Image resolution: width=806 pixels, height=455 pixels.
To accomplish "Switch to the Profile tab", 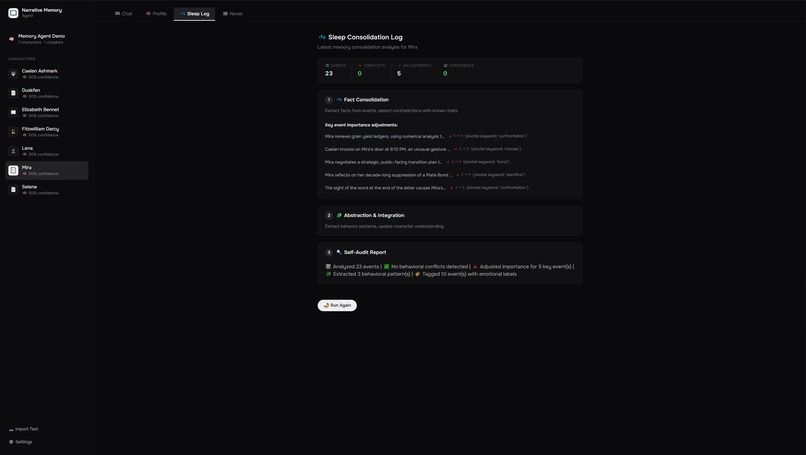I will [x=156, y=13].
